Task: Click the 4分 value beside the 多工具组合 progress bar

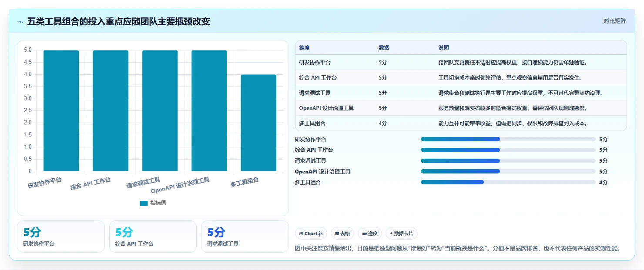Action: (603, 182)
